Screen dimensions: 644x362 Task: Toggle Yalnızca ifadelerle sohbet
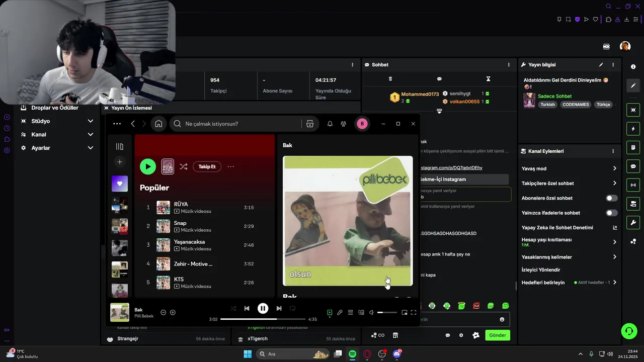point(611,213)
